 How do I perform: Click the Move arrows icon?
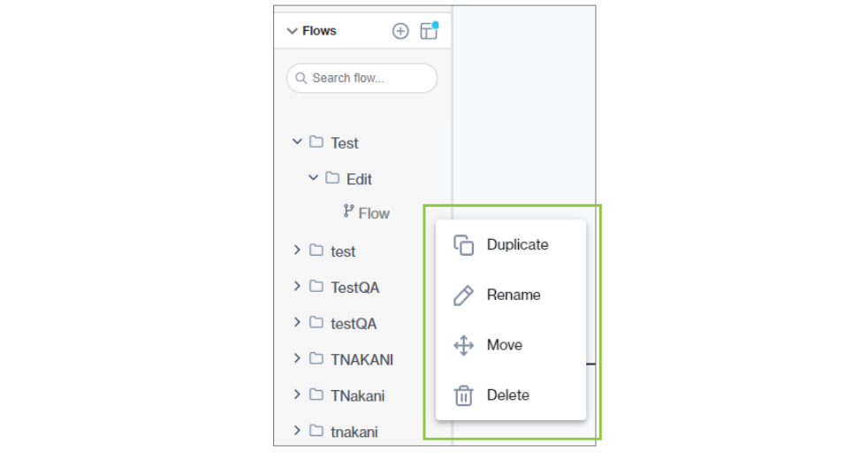(x=464, y=345)
